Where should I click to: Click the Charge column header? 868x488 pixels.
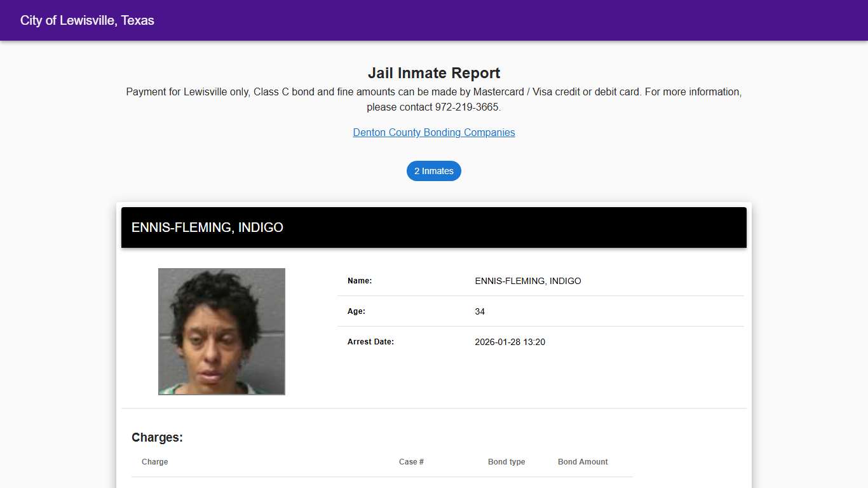[x=155, y=462]
